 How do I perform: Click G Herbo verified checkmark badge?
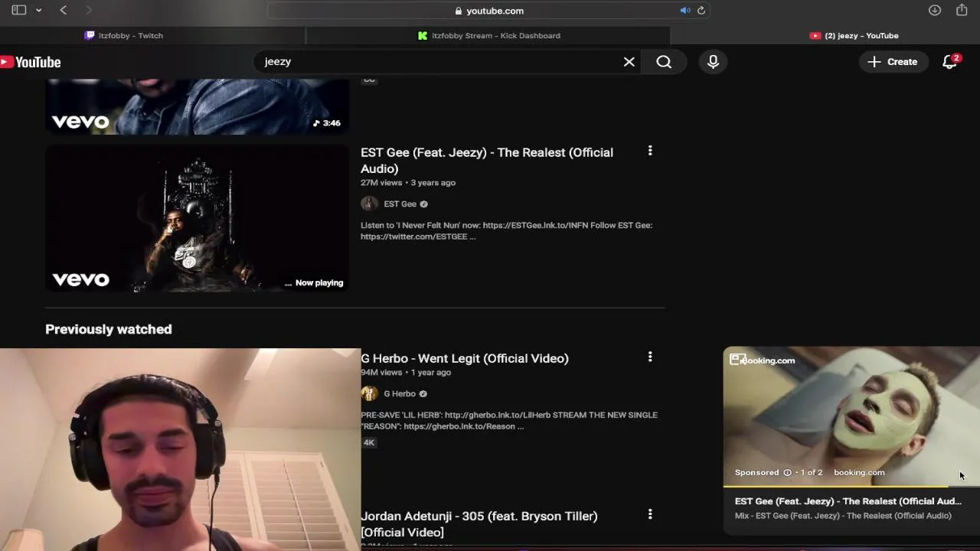[x=423, y=394]
